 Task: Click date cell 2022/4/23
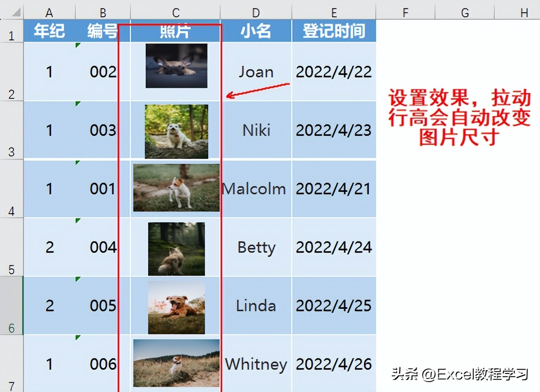pos(334,130)
